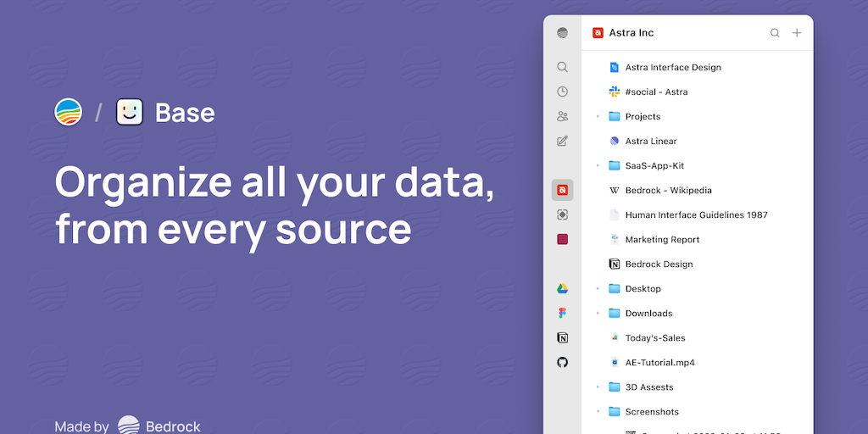Image resolution: width=868 pixels, height=434 pixels.
Task: Click the file icon beside Marketing Report
Action: (x=614, y=239)
